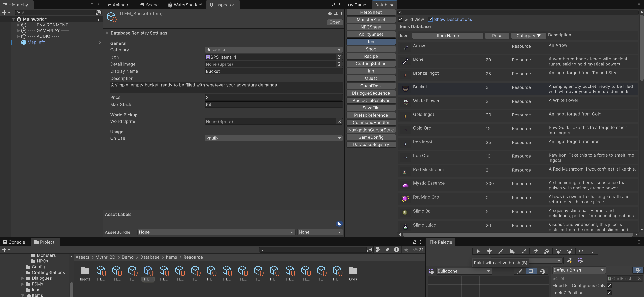Click the Price input field
The height and width of the screenshot is (297, 644).
point(273,98)
